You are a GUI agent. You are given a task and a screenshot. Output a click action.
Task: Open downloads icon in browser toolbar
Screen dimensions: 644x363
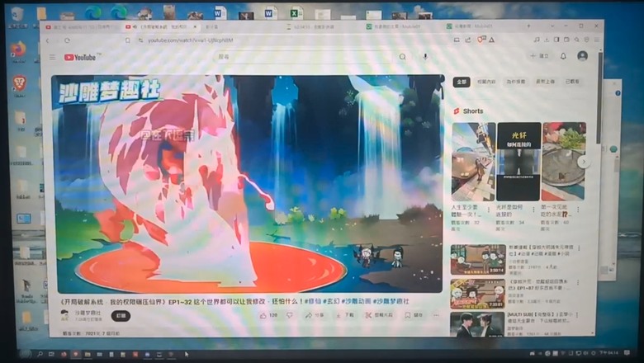(547, 40)
